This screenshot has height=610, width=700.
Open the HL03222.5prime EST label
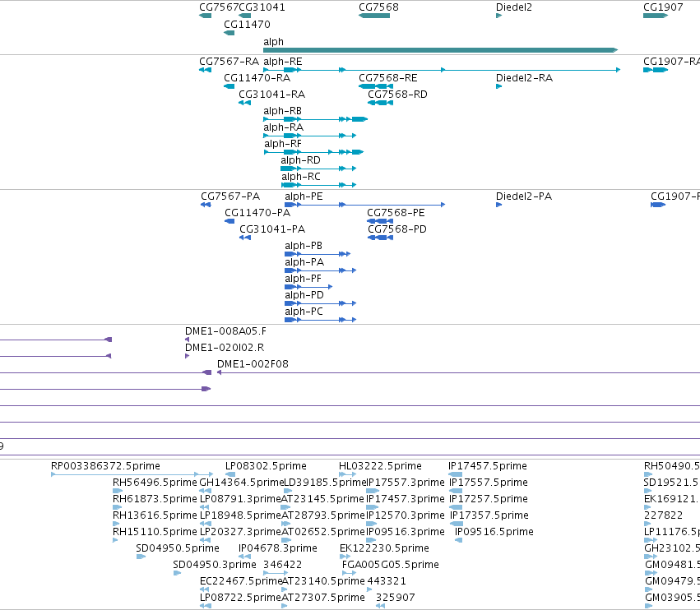[x=380, y=466]
